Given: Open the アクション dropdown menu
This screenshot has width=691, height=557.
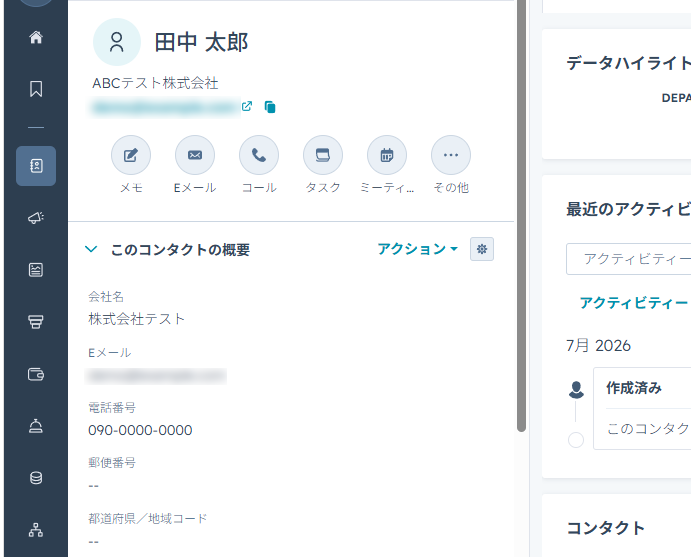Looking at the screenshot, I should coord(417,249).
